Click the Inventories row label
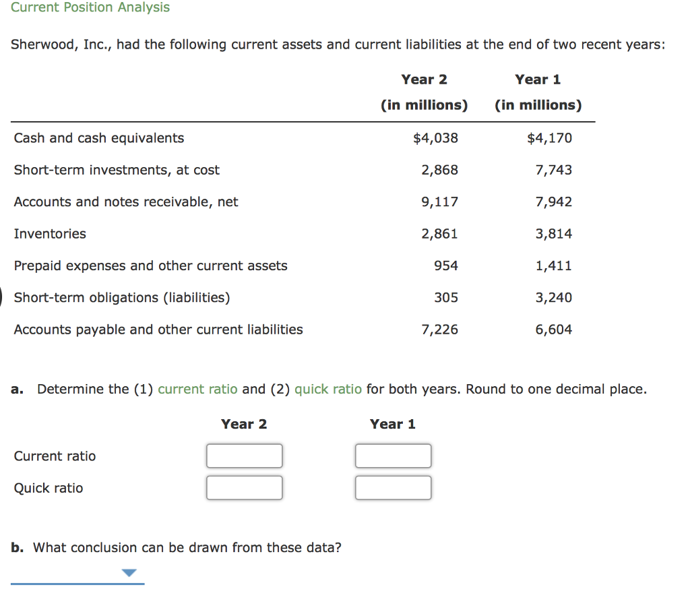Screen dimensions: 690x616 coord(50,234)
